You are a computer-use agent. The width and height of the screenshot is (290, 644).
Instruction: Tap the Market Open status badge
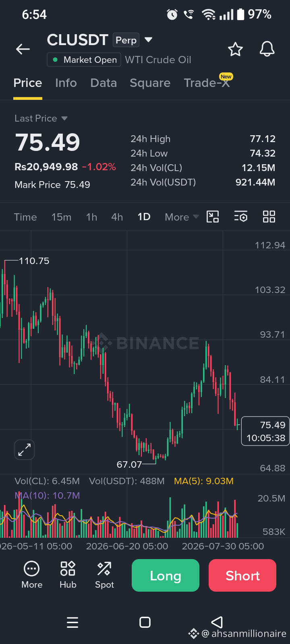point(84,60)
